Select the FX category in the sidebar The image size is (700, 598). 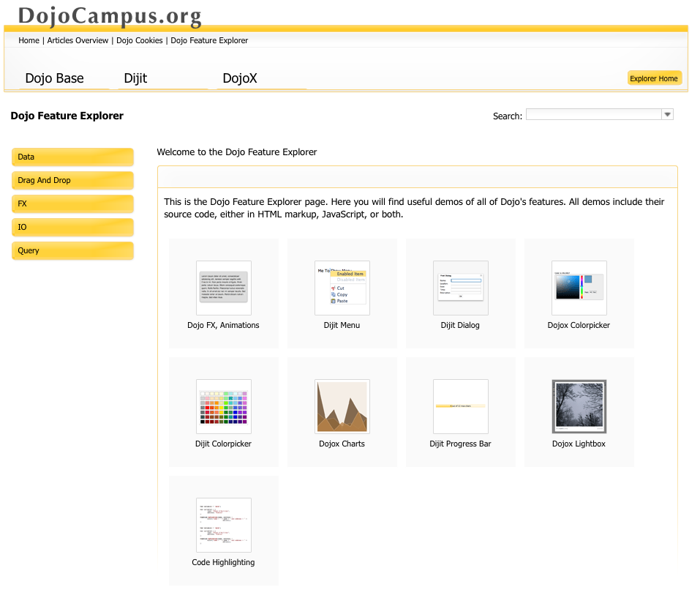tap(72, 203)
